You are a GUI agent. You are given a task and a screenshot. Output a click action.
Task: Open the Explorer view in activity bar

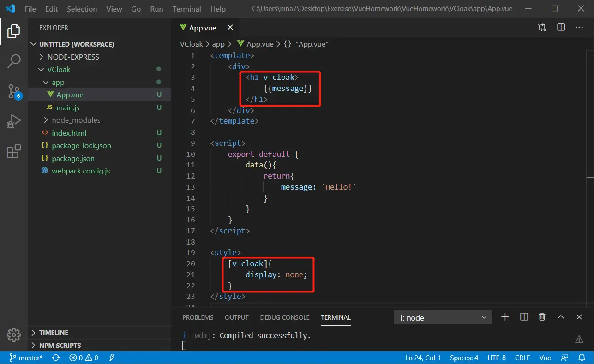coord(14,31)
